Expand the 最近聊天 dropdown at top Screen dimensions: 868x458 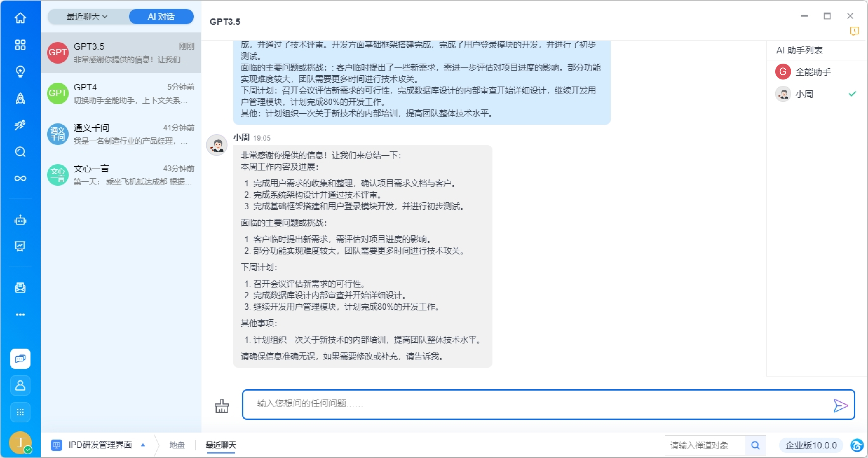click(x=87, y=17)
